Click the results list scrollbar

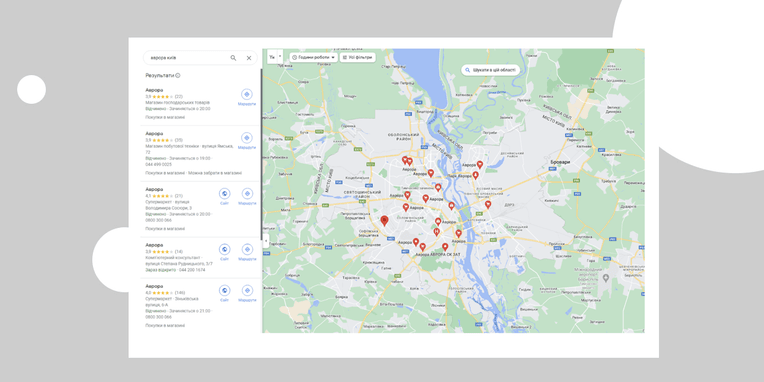[261, 153]
